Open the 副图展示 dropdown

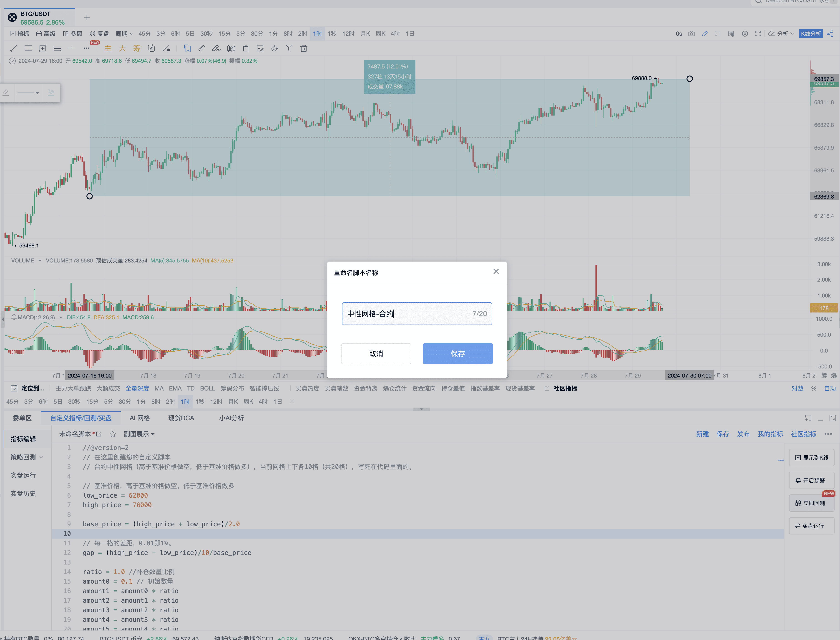tap(139, 434)
